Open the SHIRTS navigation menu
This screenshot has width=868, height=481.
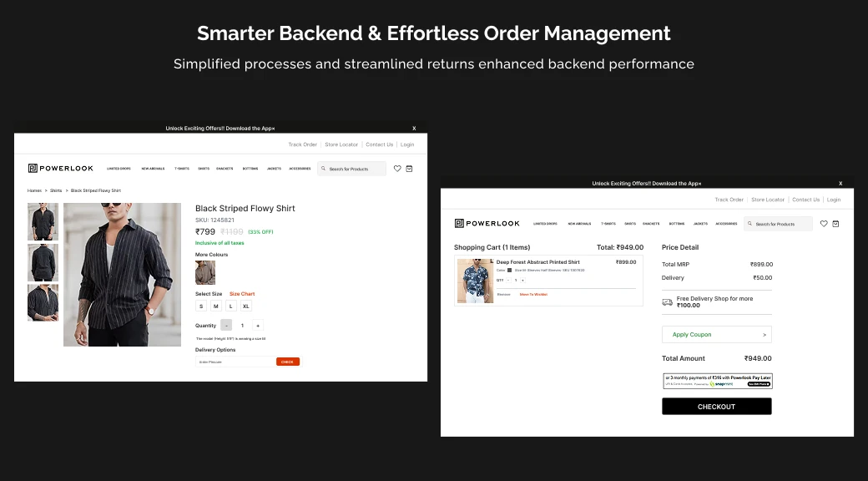click(x=204, y=168)
